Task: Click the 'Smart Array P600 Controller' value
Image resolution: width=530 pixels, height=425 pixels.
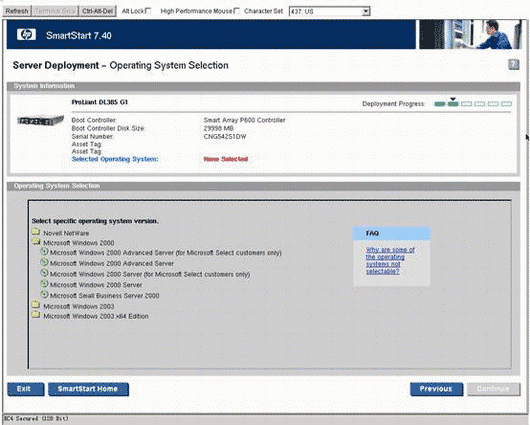Action: click(x=244, y=120)
